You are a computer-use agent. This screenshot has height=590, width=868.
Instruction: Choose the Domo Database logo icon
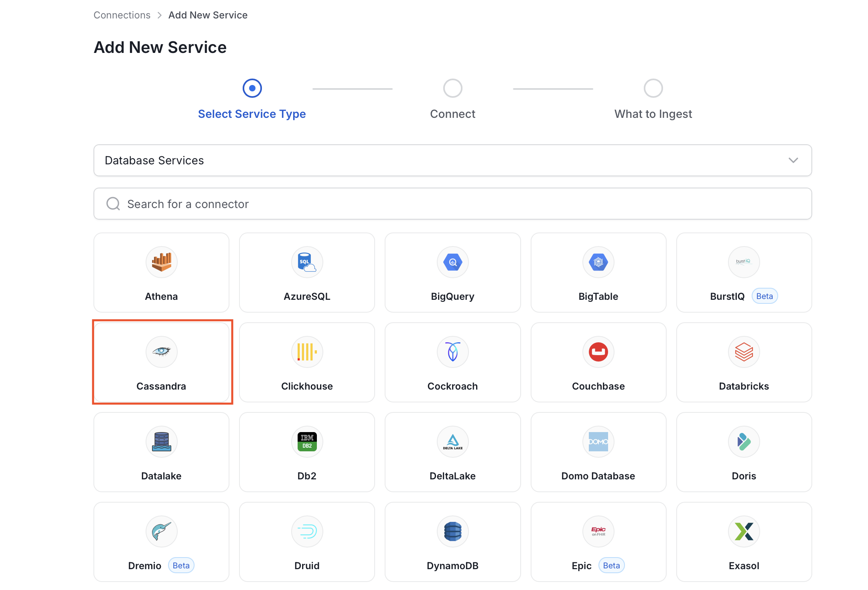click(x=598, y=442)
